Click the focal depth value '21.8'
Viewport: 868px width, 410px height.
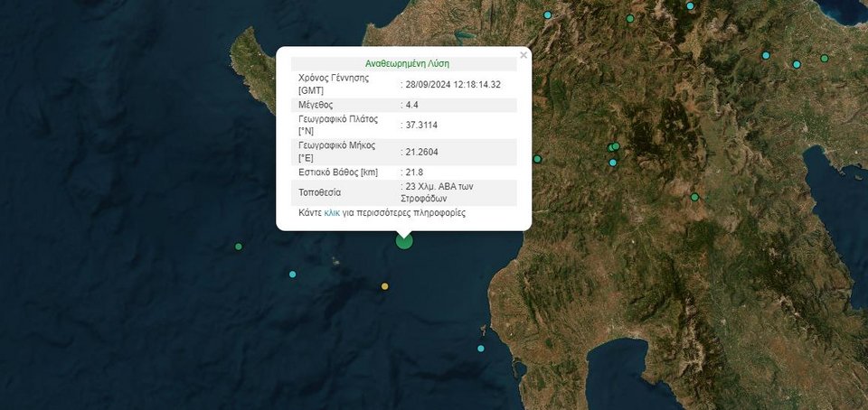coord(414,172)
